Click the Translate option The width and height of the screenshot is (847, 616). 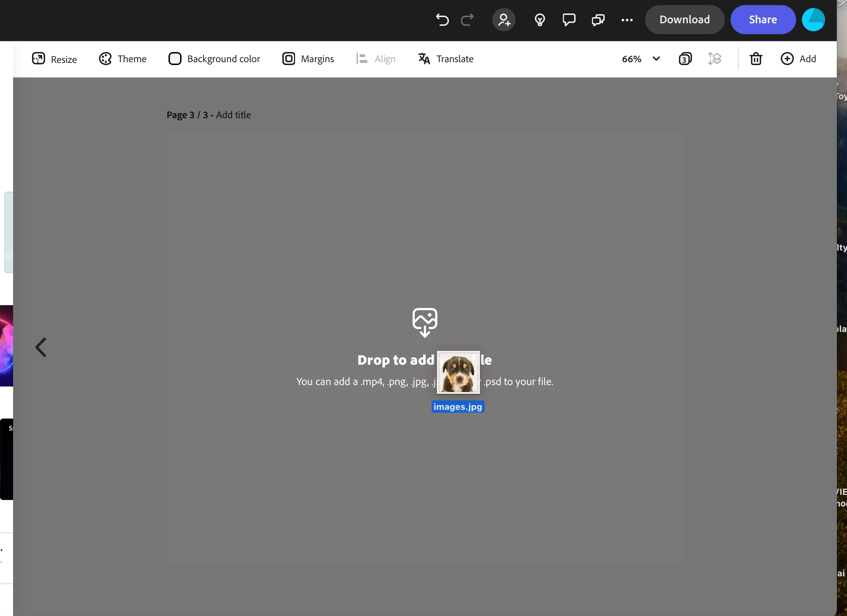pos(446,59)
